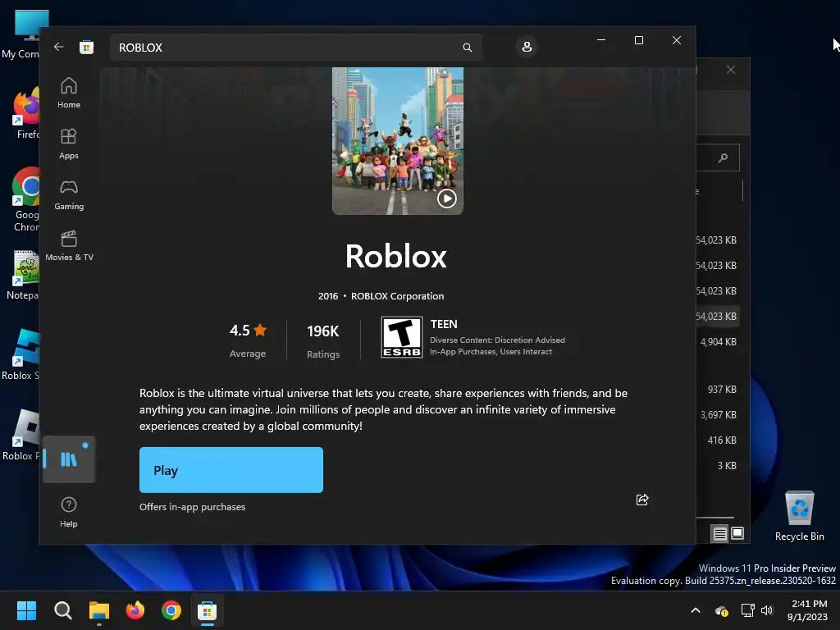Click 'Offers in-app purchases' text
Screen dimensions: 840x630
pyautogui.click(x=192, y=507)
